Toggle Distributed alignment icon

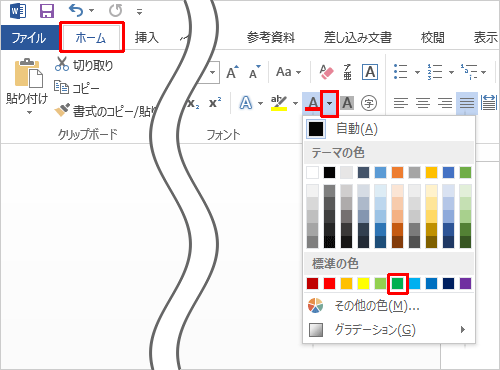pos(489,103)
